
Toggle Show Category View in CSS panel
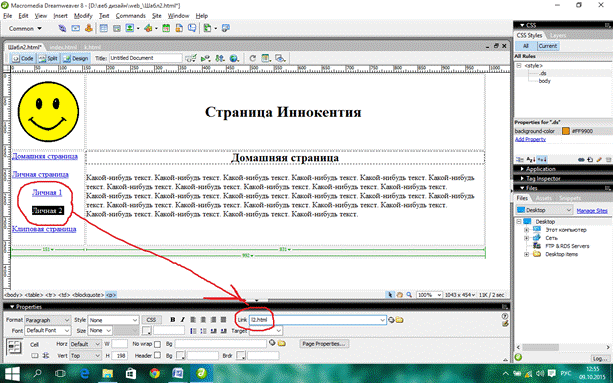coord(520,159)
